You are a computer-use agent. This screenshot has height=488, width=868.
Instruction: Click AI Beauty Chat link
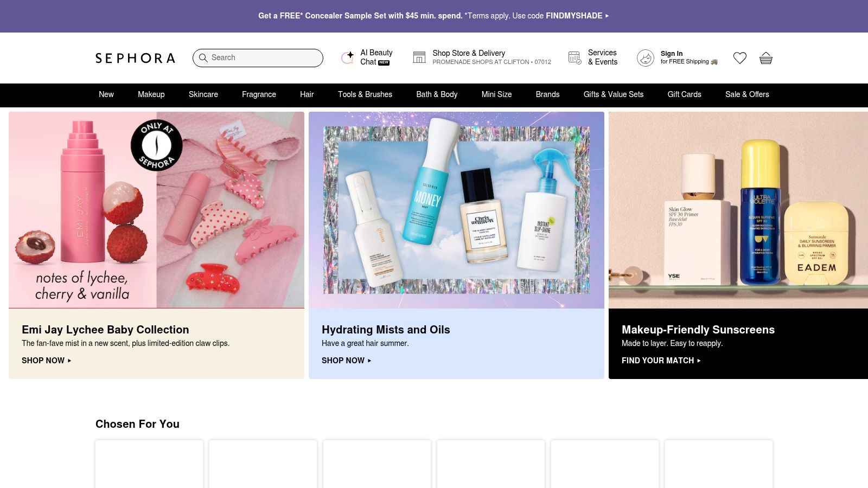tap(367, 57)
